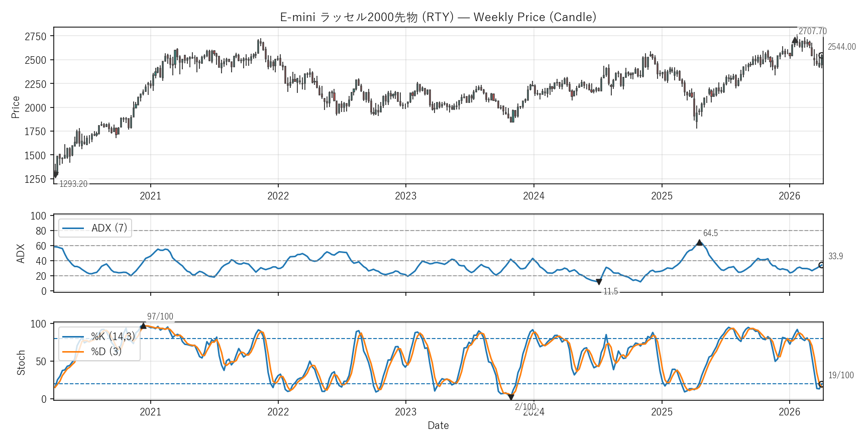Toggle the ADX (7) legend entry
This screenshot has width=868, height=441.
coord(109,228)
